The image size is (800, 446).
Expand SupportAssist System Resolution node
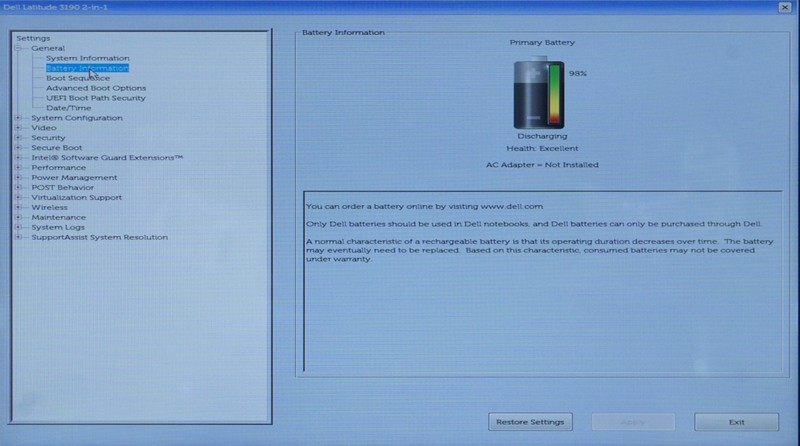pyautogui.click(x=18, y=237)
